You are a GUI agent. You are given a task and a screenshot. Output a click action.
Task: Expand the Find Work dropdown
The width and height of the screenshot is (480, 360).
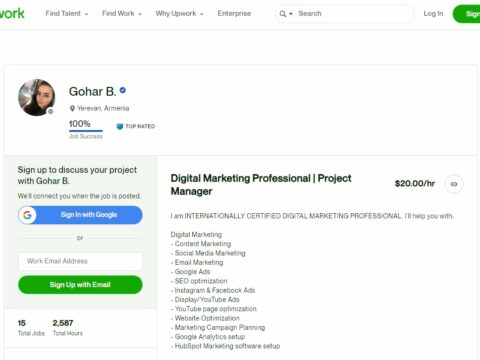coord(122,14)
